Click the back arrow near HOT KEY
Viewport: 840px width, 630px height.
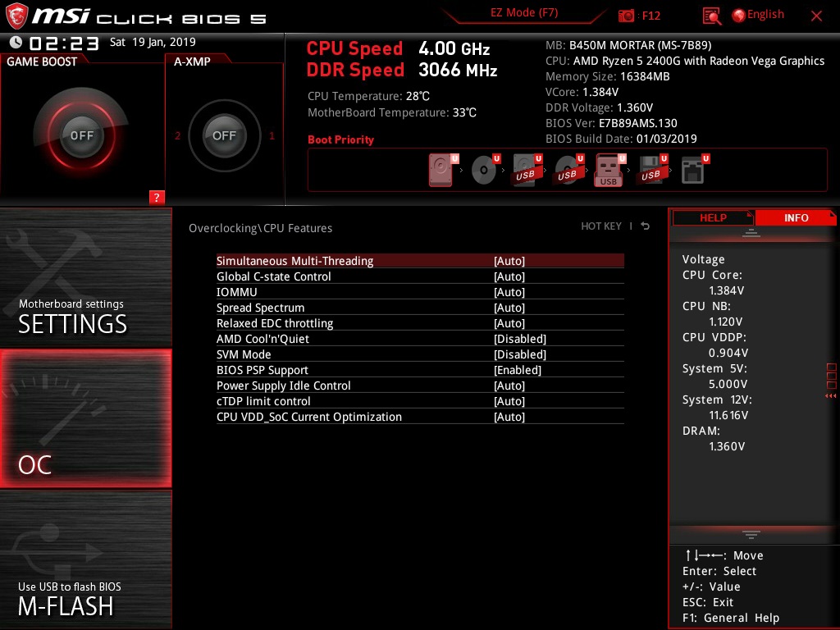click(645, 226)
